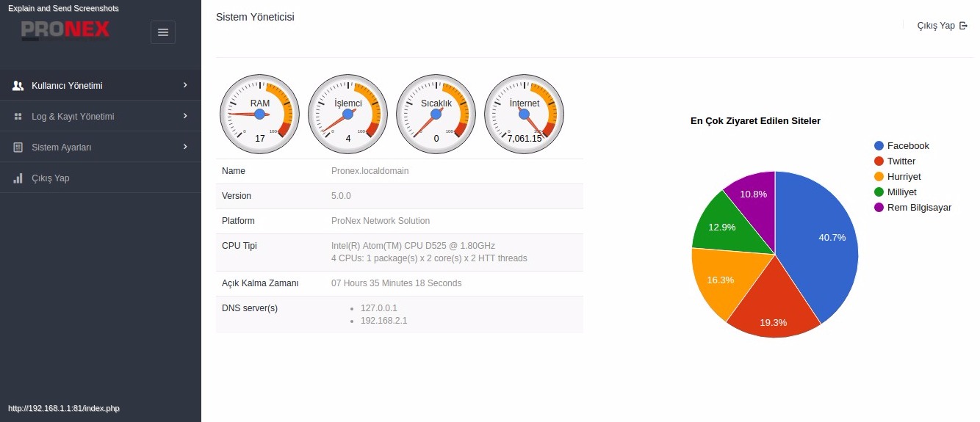Click DNS server 192.168.2.1
The height and width of the screenshot is (422, 980).
pyautogui.click(x=383, y=321)
